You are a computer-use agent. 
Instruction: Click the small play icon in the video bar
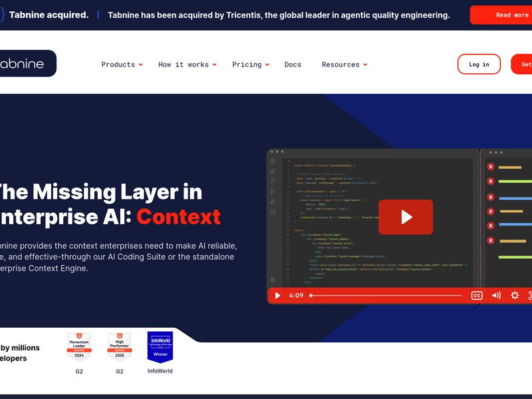(277, 295)
